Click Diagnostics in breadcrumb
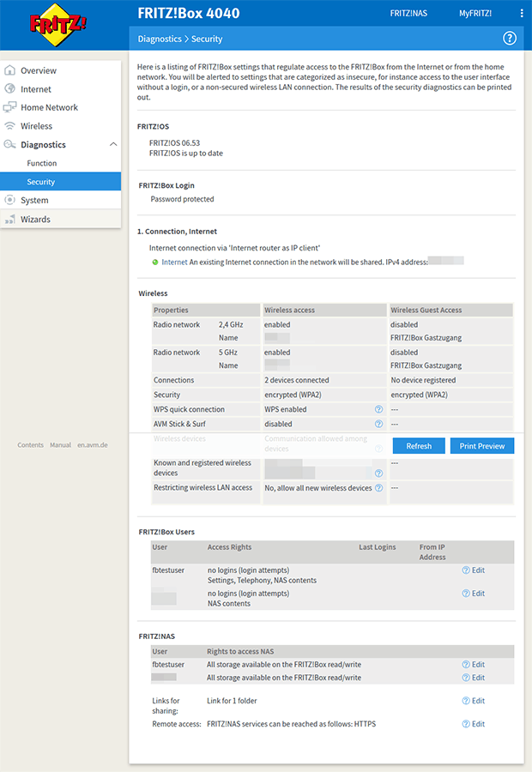 160,39
